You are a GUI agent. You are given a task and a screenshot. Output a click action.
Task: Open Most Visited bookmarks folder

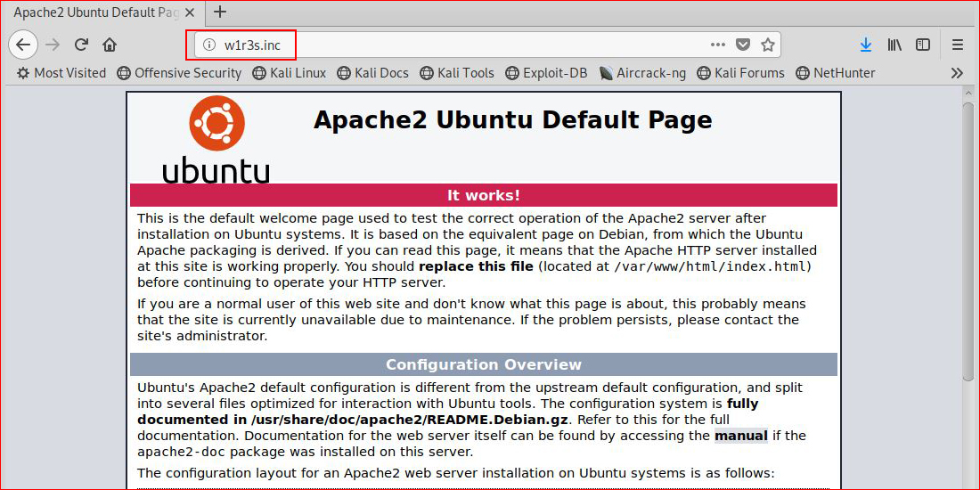[x=61, y=73]
